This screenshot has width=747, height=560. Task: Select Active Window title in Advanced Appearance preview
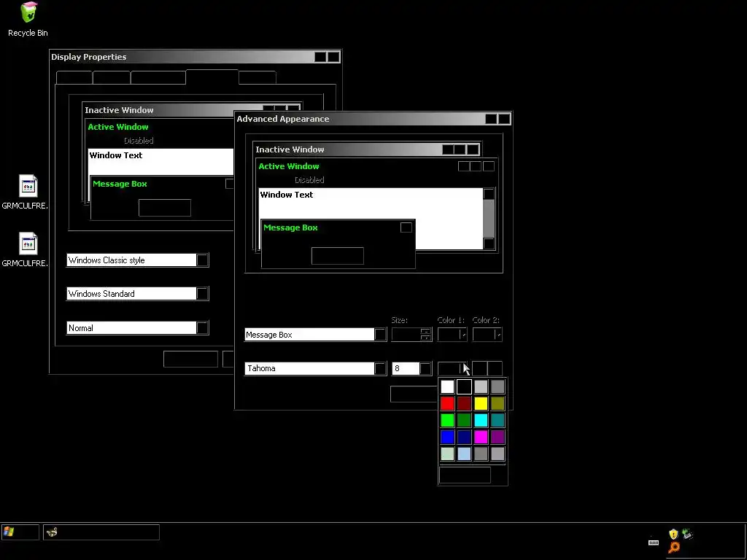(x=289, y=166)
